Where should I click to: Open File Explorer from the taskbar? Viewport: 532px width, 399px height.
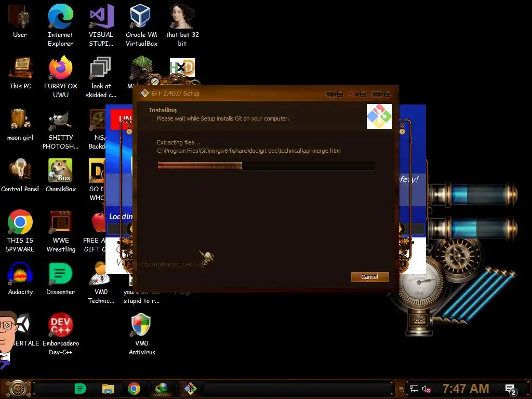[x=108, y=389]
